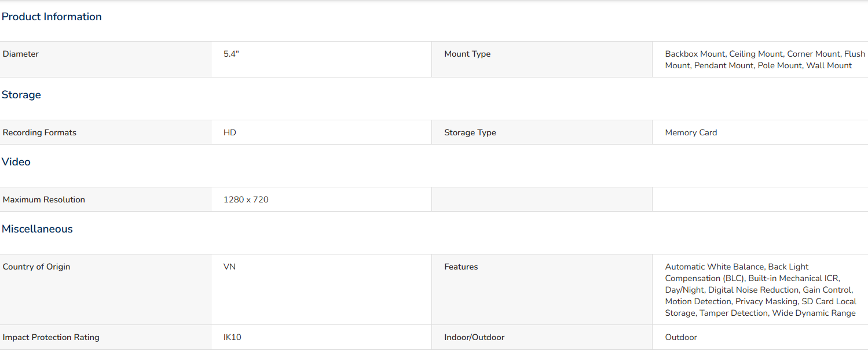Click the Features label cell
Screen dimensions: 868x358
pos(542,290)
